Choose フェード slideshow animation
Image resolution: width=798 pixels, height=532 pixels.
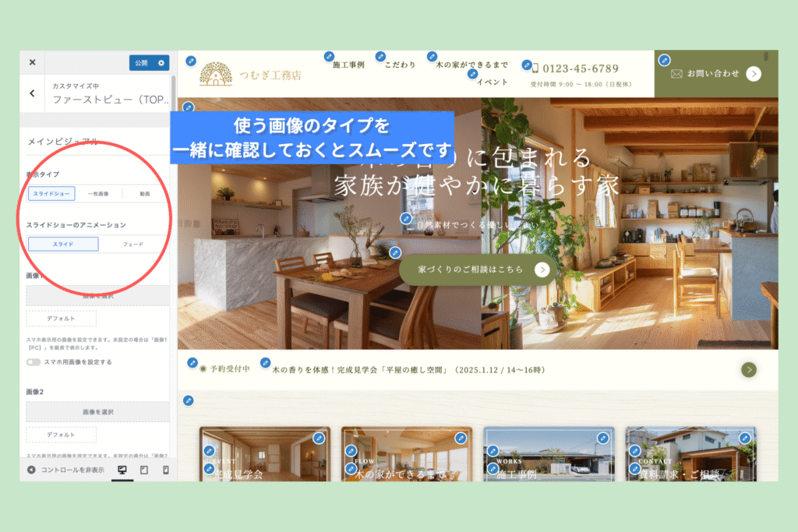133,244
